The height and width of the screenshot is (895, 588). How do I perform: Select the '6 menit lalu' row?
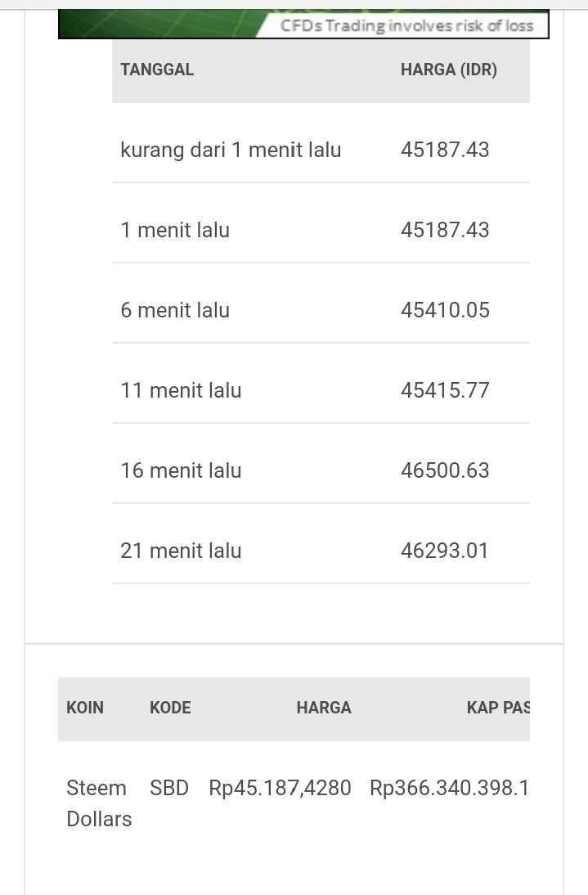[321, 310]
